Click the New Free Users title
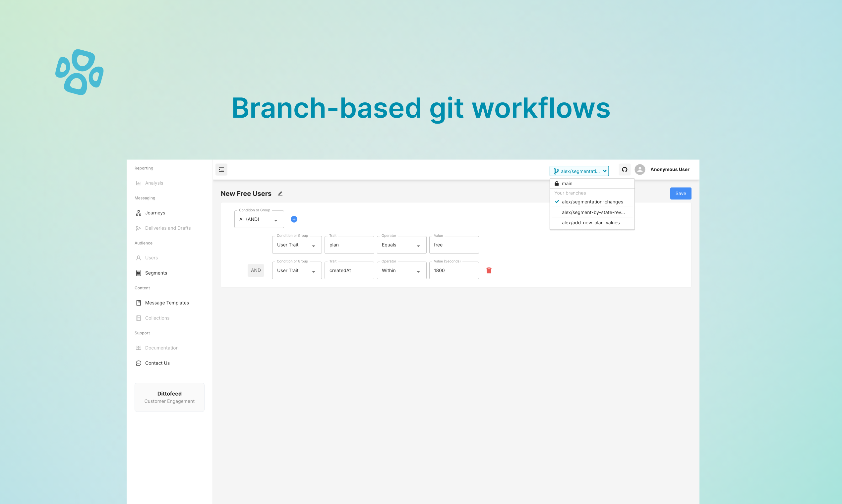The image size is (842, 504). 246,194
